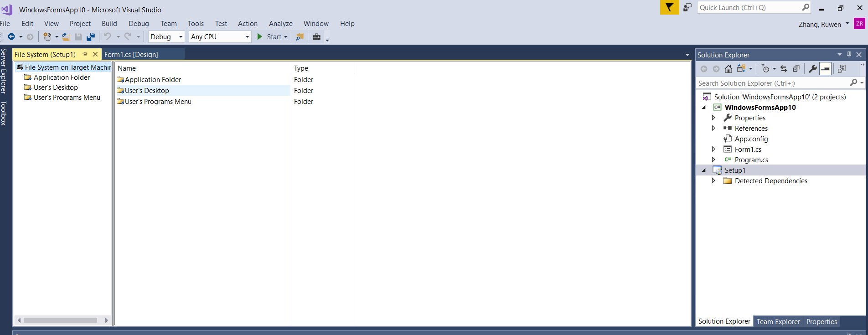Screen dimensions: 868x335
Task: Open the Edit menu
Action: pyautogui.click(x=27, y=24)
